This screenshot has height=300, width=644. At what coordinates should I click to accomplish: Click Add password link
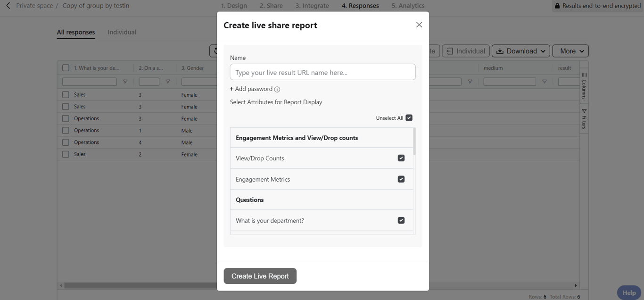(251, 89)
